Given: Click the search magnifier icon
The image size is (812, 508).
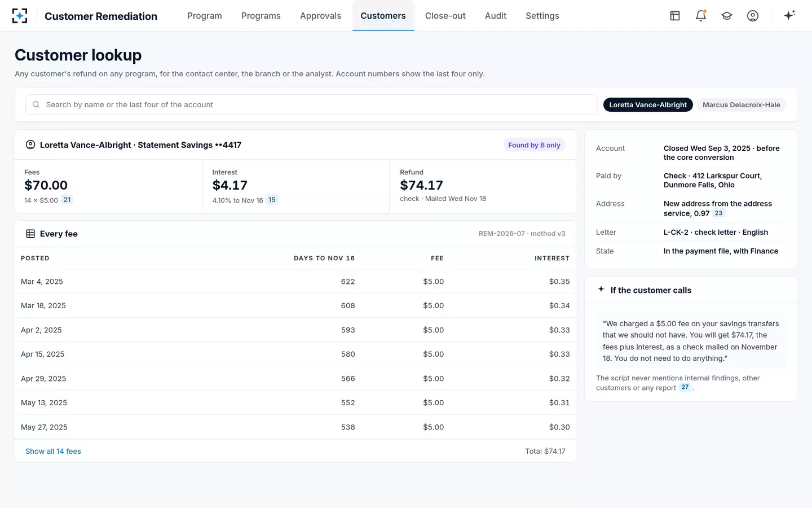Looking at the screenshot, I should [x=36, y=104].
